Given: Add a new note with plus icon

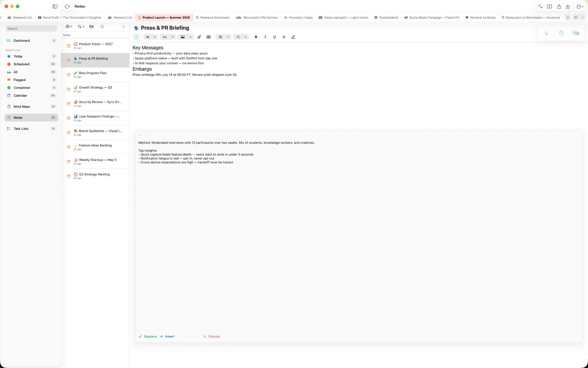Looking at the screenshot, I should (x=123, y=27).
